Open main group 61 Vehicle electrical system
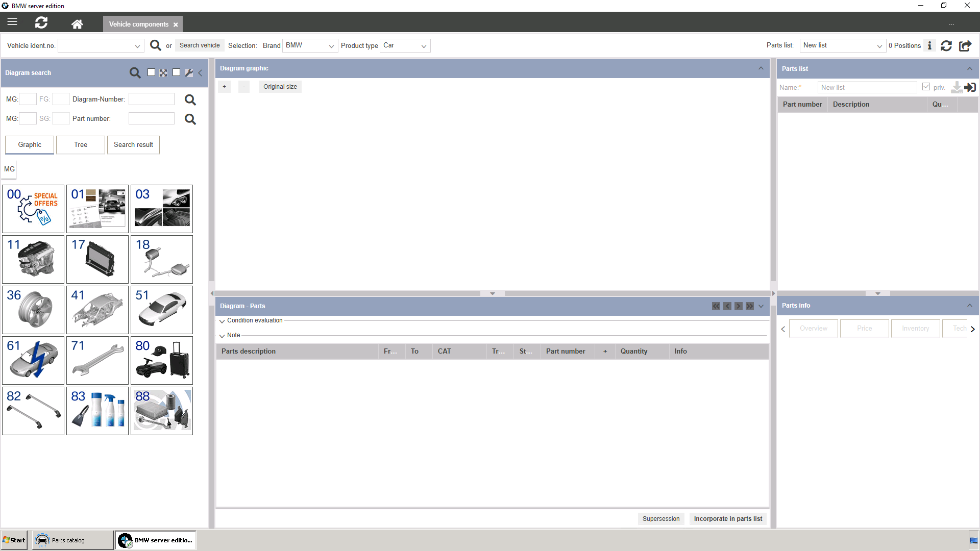Screen dimensions: 980x551 (x=33, y=360)
